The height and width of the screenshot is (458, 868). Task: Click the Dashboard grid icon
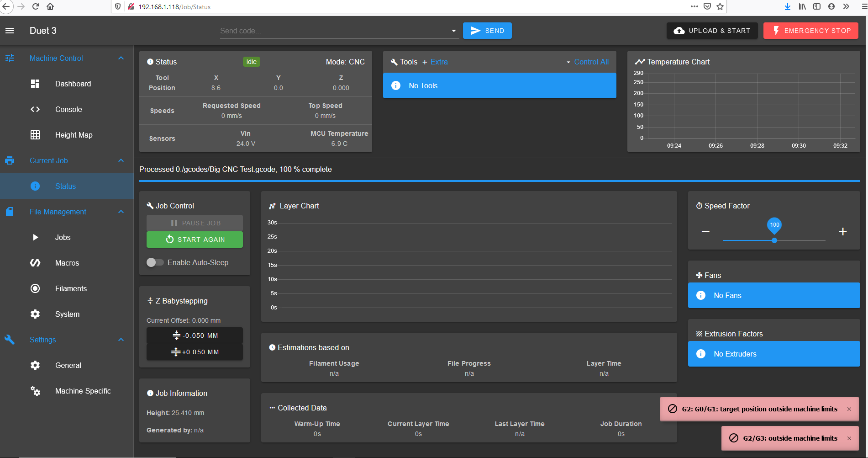tap(35, 84)
